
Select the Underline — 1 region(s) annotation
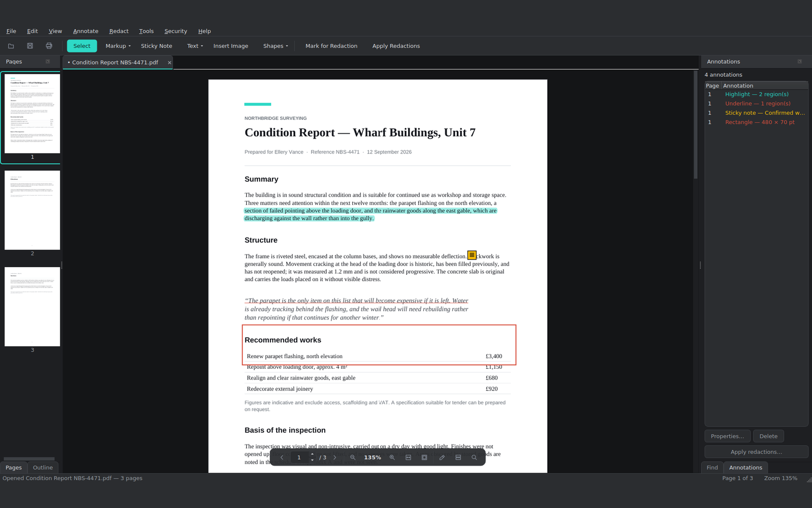click(756, 104)
